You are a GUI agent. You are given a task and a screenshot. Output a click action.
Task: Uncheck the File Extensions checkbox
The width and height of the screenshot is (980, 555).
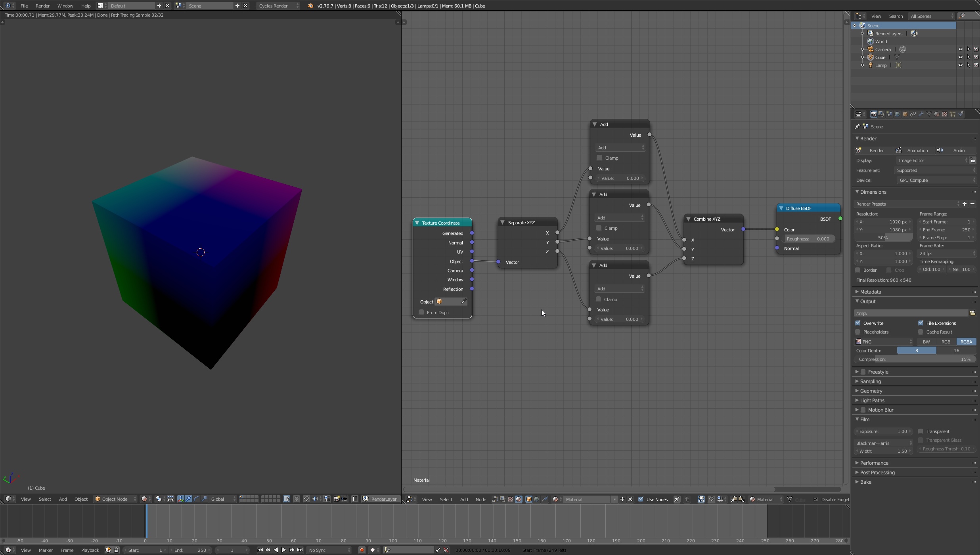tap(921, 323)
